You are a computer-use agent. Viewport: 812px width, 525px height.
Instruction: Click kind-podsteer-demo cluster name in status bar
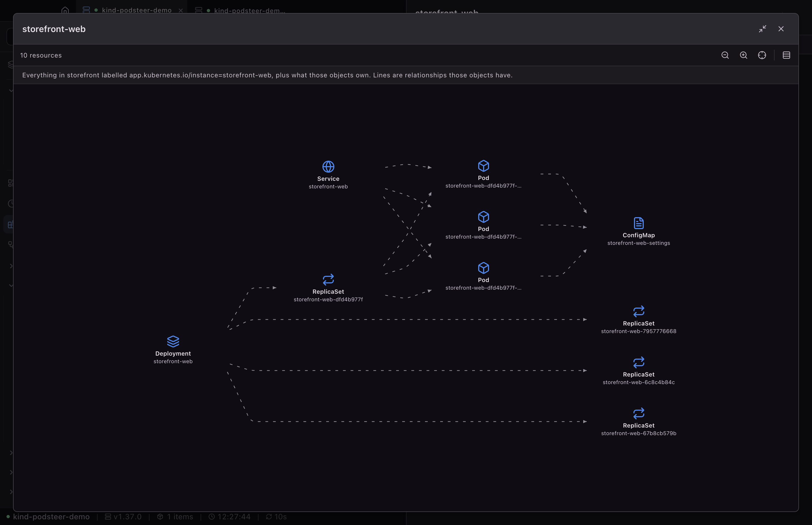point(52,517)
